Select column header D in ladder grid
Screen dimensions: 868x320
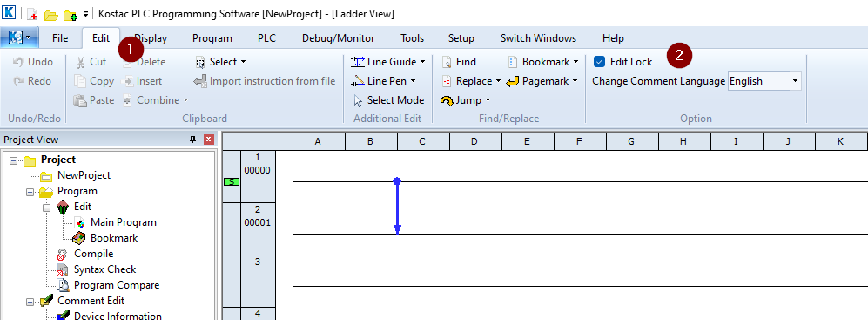click(x=474, y=141)
